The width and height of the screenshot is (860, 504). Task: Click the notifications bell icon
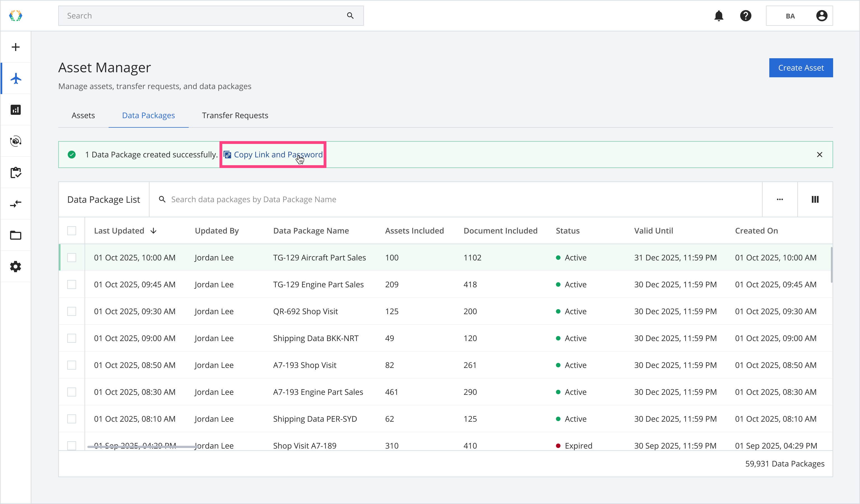[719, 16]
